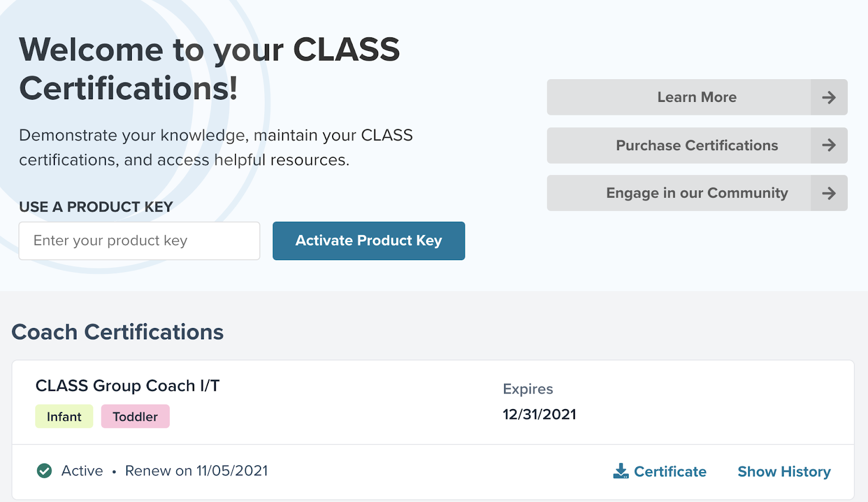Expand the CLASS Group Coach I/T certification card
868x502 pixels.
(x=129, y=386)
